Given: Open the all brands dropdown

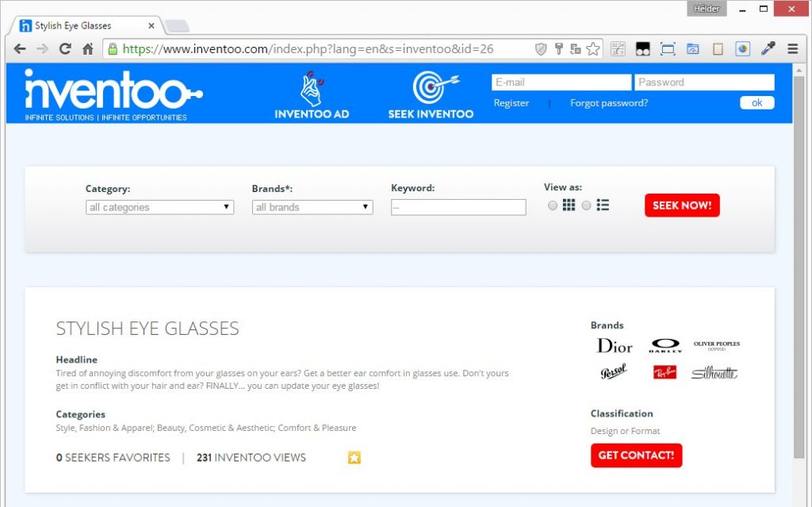Looking at the screenshot, I should (x=312, y=207).
